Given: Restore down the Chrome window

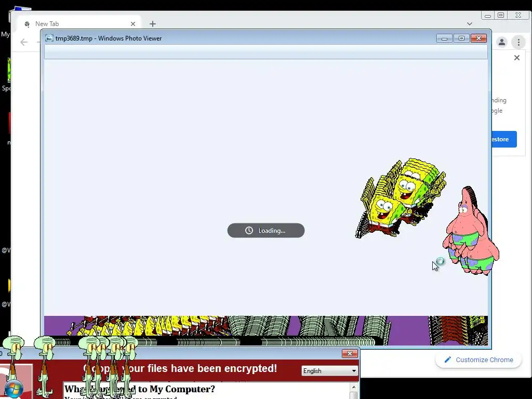Looking at the screenshot, I should click(501, 15).
